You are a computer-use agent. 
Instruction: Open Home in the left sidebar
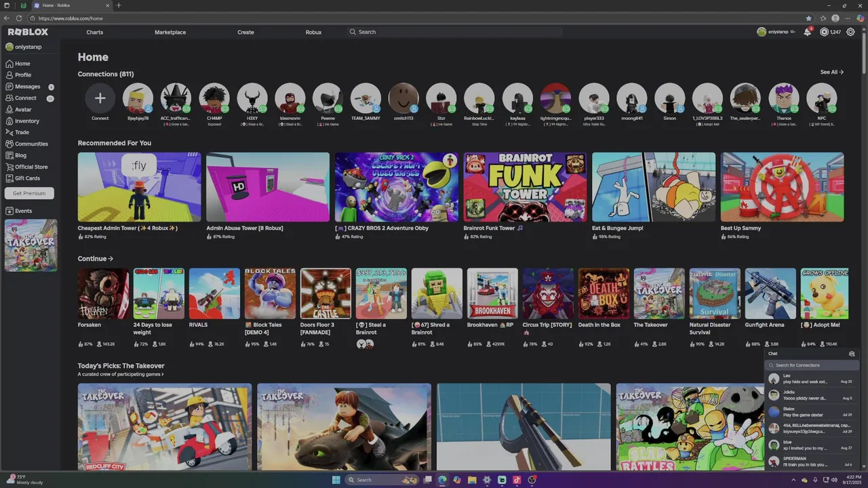[18, 64]
